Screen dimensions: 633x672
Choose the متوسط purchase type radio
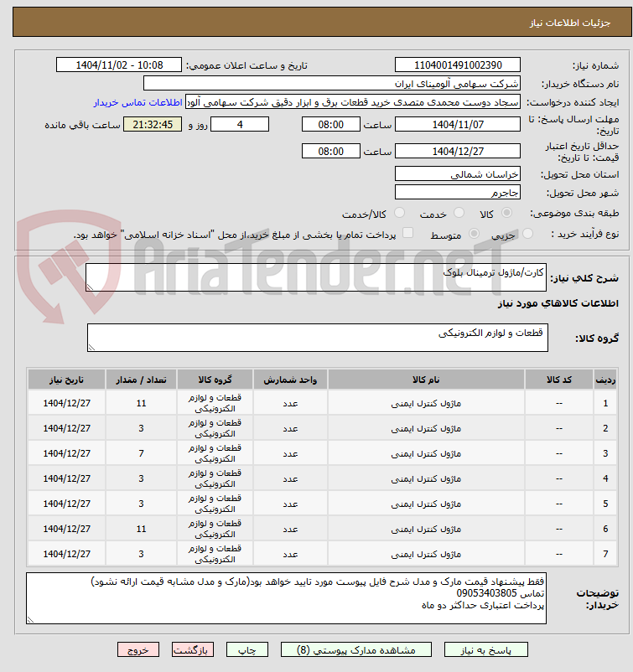tap(474, 234)
